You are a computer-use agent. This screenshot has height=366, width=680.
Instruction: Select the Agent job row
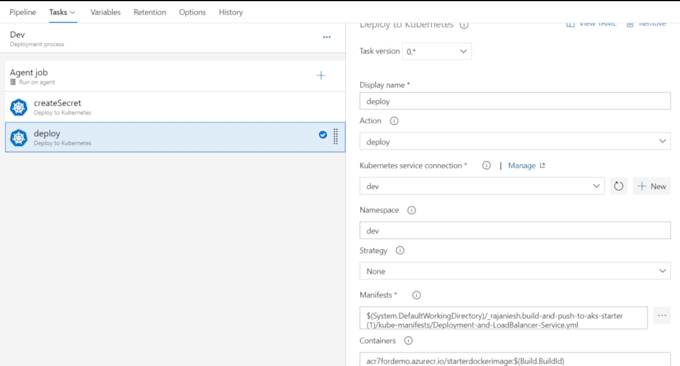[x=175, y=76]
